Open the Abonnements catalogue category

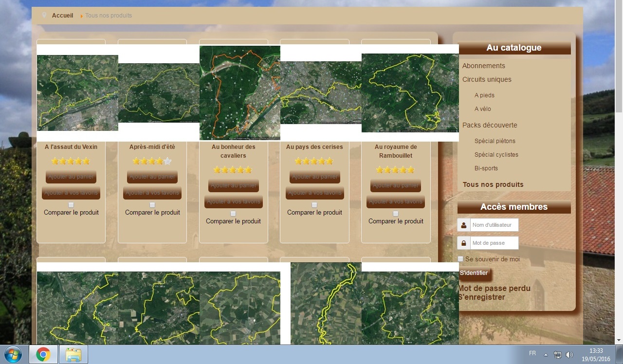click(x=484, y=66)
